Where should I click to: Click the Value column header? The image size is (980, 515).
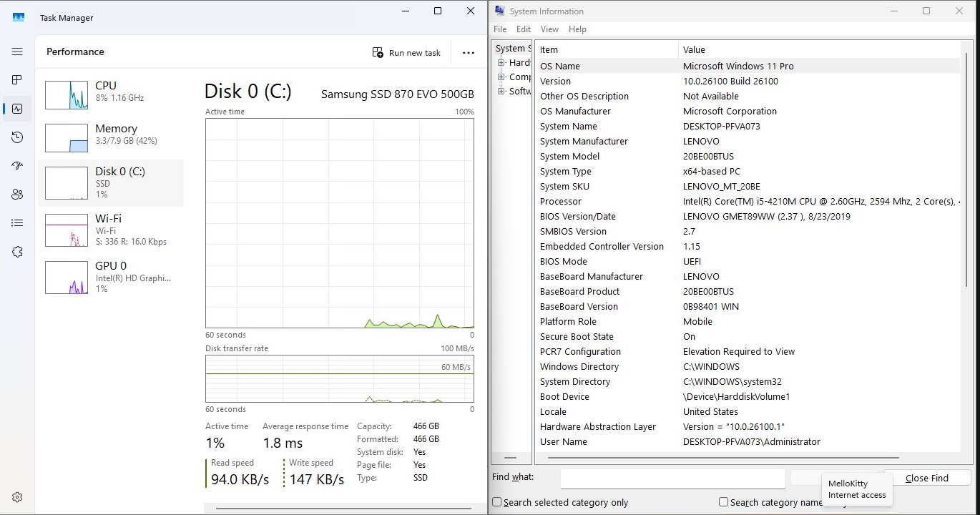click(x=819, y=49)
